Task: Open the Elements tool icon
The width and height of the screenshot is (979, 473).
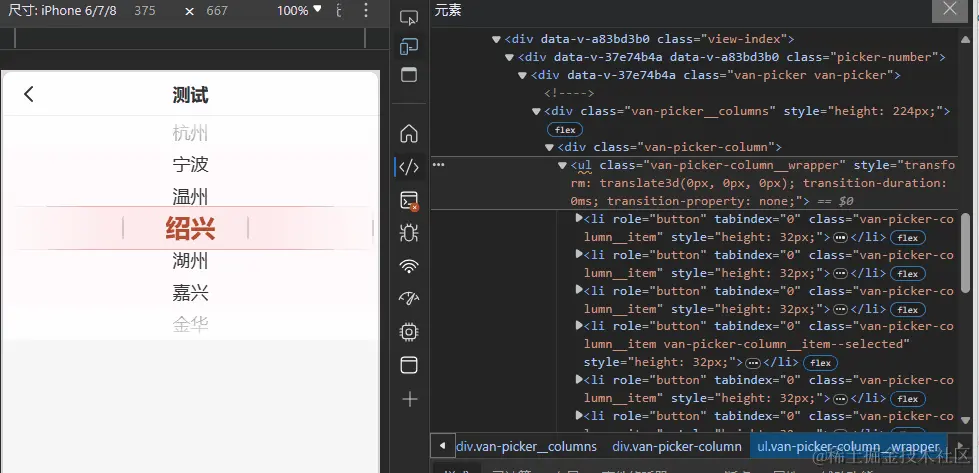Action: click(408, 167)
